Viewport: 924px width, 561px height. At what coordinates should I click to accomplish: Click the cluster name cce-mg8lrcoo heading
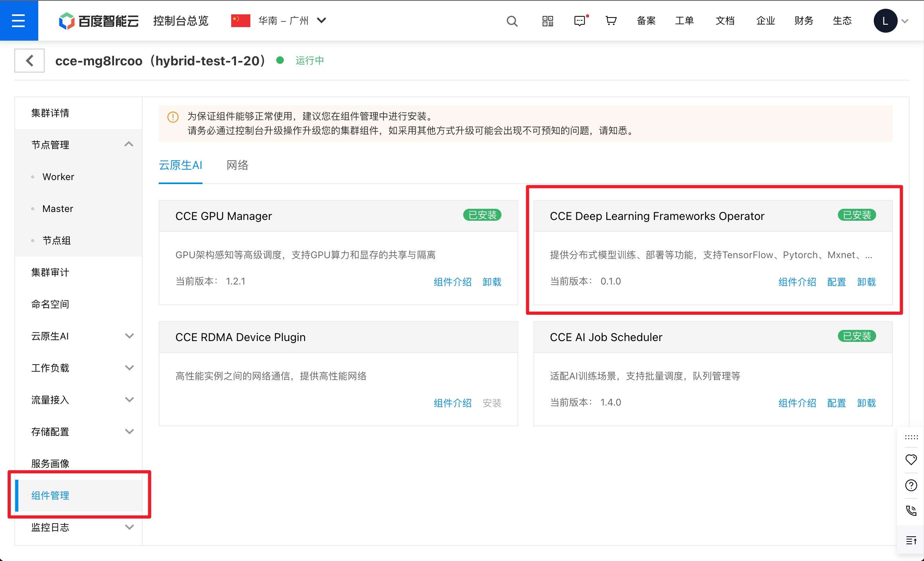pyautogui.click(x=160, y=61)
